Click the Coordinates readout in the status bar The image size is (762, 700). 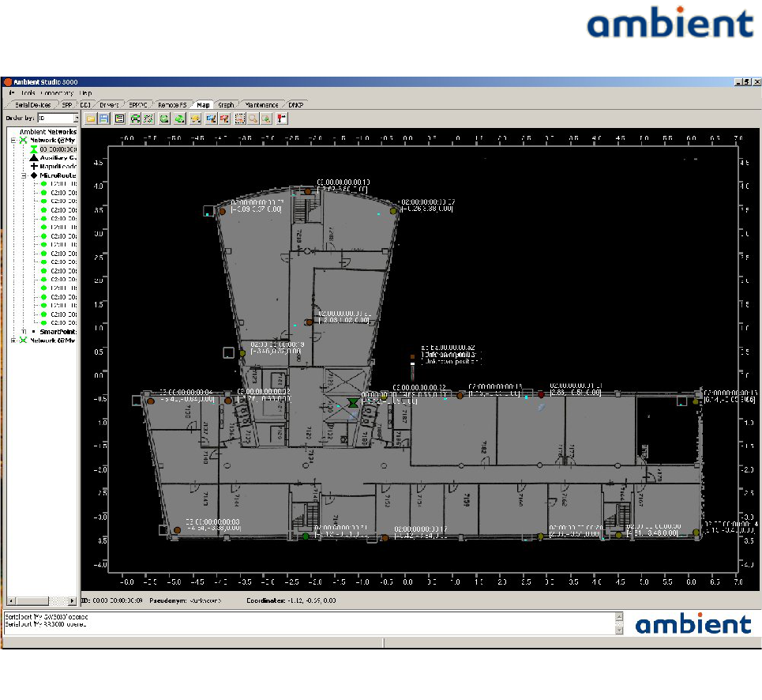pyautogui.click(x=291, y=600)
